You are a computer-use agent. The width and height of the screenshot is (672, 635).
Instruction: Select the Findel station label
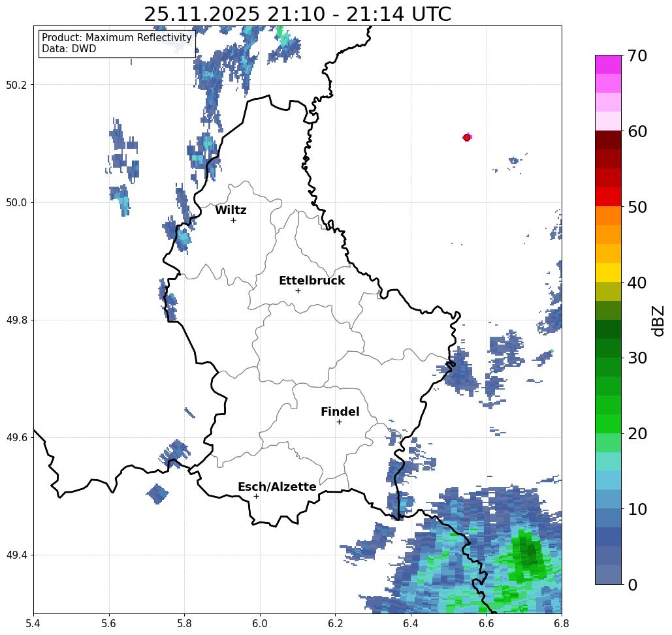(340, 412)
